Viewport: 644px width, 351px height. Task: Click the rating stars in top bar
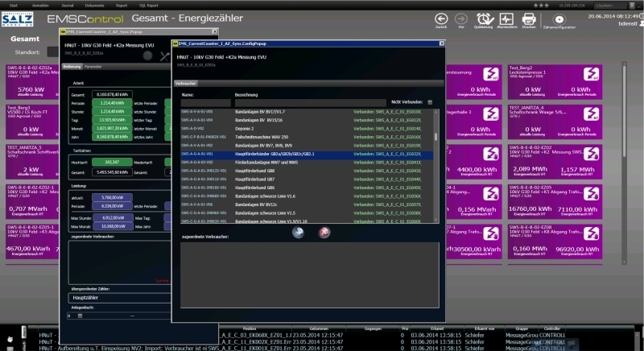[x=541, y=6]
